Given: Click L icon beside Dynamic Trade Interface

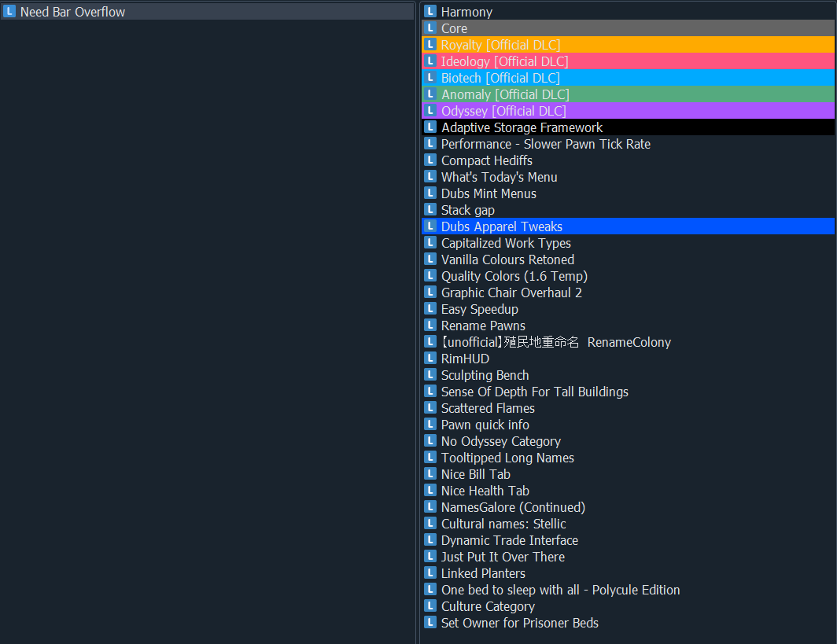Looking at the screenshot, I should point(430,540).
